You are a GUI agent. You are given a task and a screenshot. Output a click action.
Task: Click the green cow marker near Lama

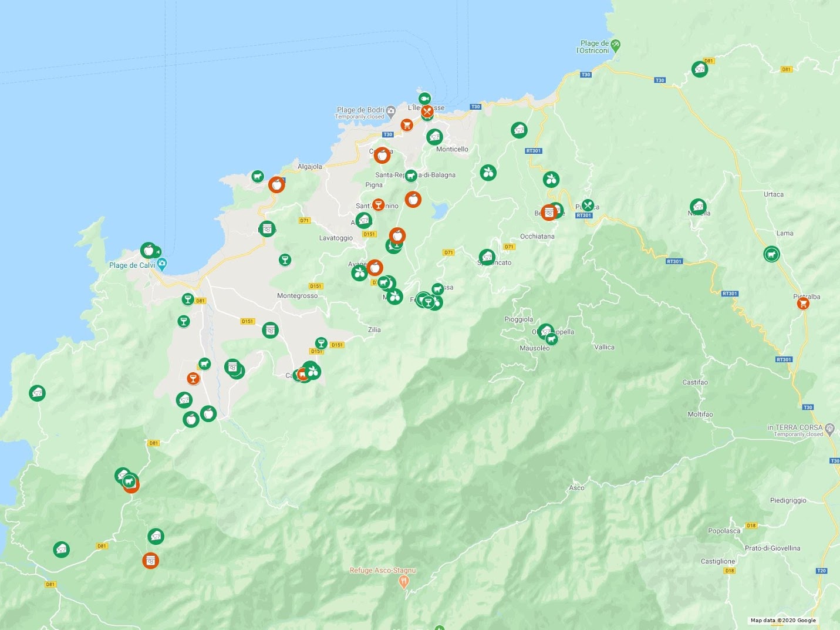point(771,254)
